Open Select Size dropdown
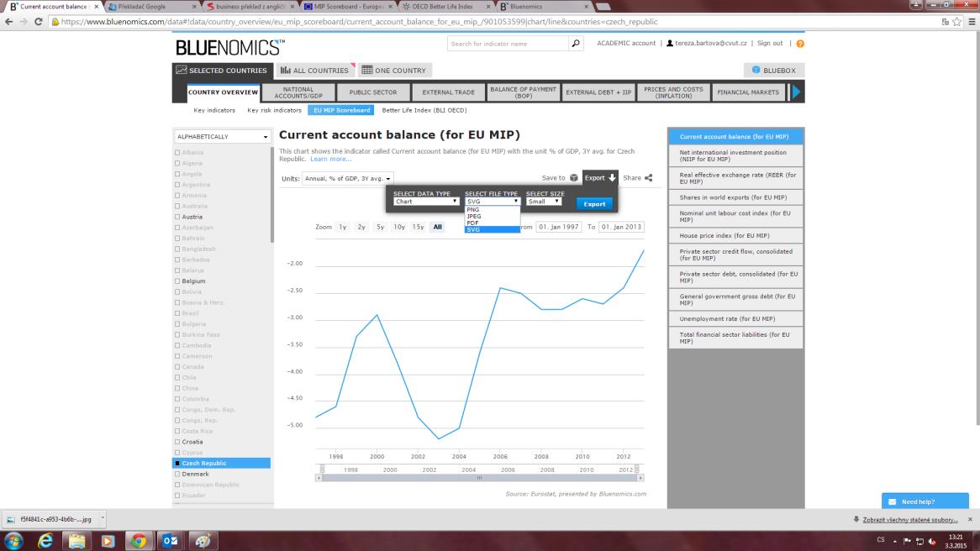The height and width of the screenshot is (551, 980). (x=544, y=201)
